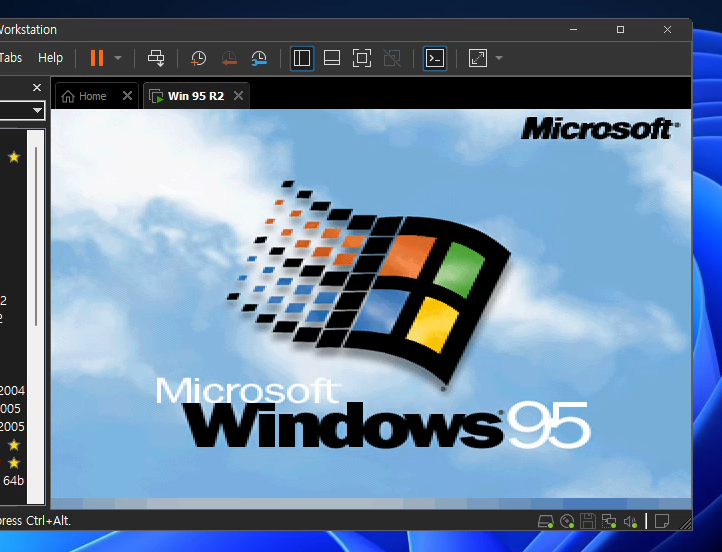Click Send Ctrl+Alt+Del to virtual machine icon

point(156,58)
